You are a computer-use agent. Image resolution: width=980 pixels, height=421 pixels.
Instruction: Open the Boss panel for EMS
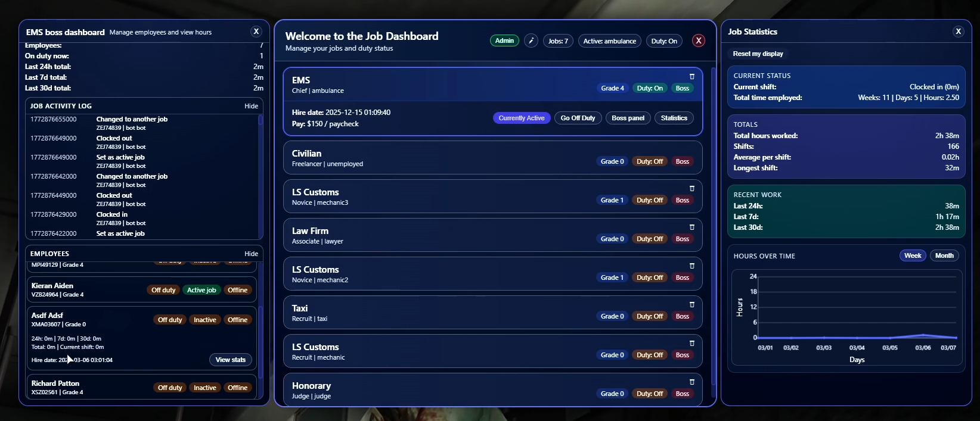(x=628, y=118)
